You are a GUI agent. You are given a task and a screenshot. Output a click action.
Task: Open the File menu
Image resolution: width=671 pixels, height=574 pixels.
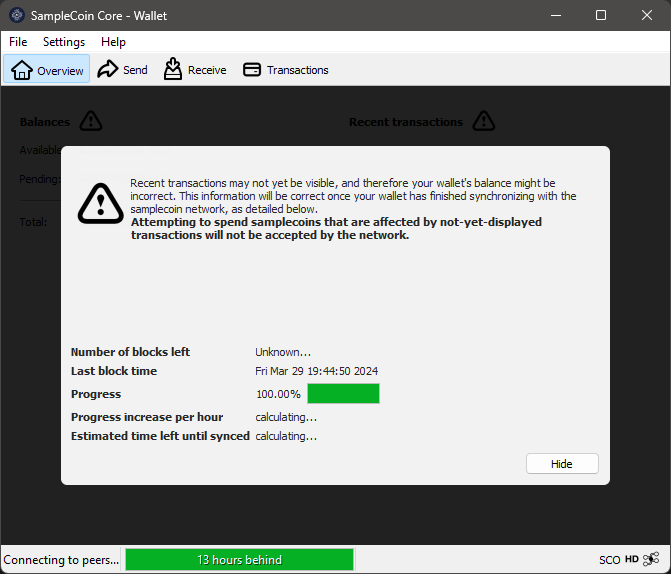coord(18,42)
